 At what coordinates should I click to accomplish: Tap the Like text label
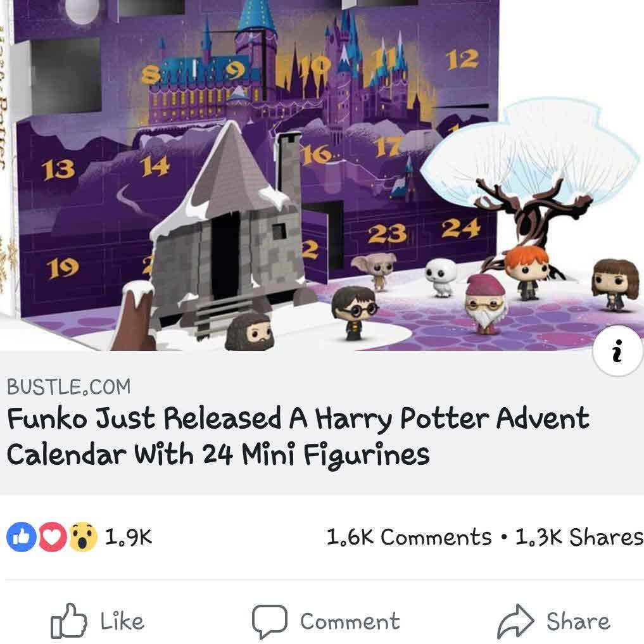[122, 621]
